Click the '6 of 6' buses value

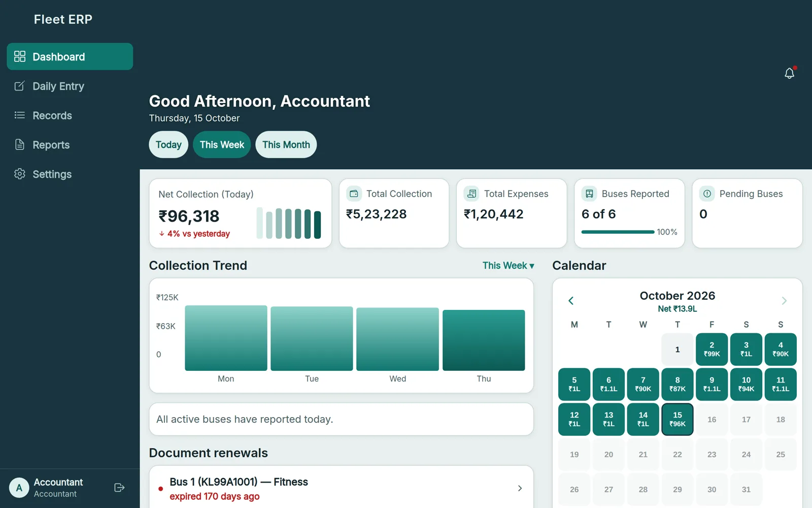[599, 214]
